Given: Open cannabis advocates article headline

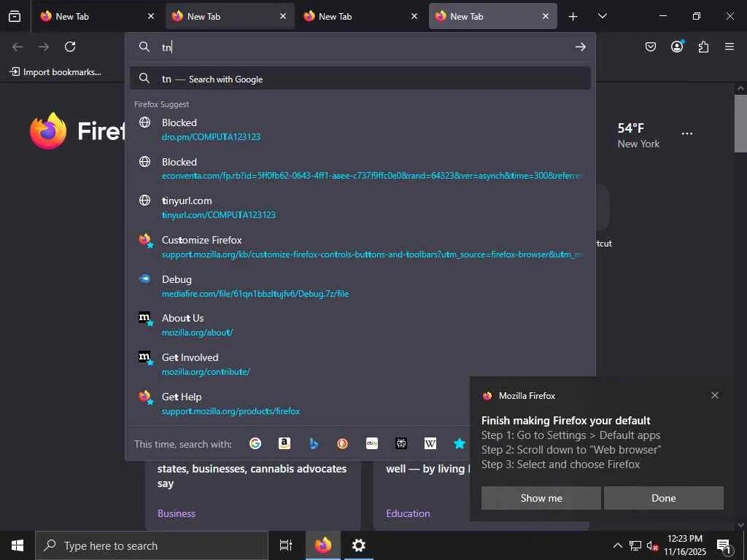Looking at the screenshot, I should [252, 475].
